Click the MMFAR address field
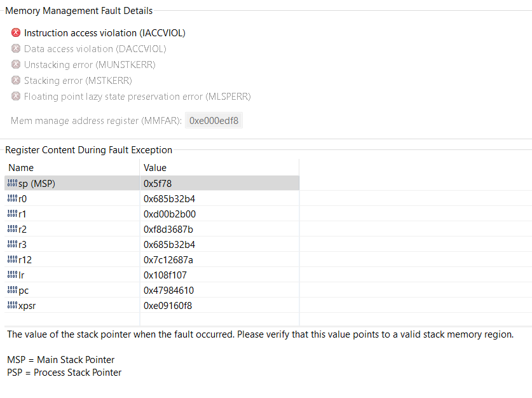The width and height of the screenshot is (532, 398). pos(214,120)
